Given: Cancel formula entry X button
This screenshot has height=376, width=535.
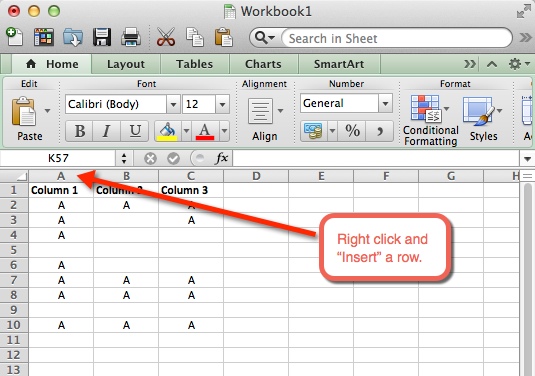Looking at the screenshot, I should [150, 158].
